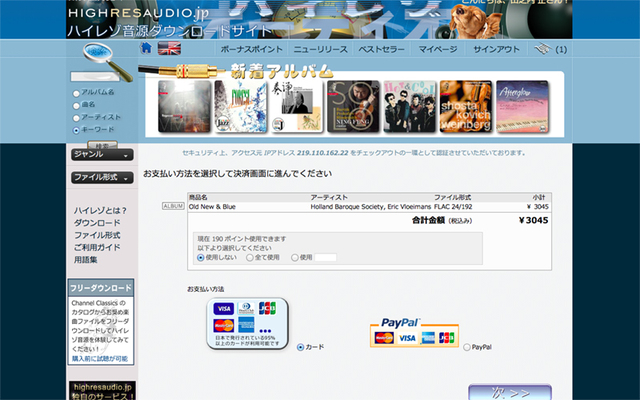
Task: Select 使用しない points option
Action: click(200, 258)
